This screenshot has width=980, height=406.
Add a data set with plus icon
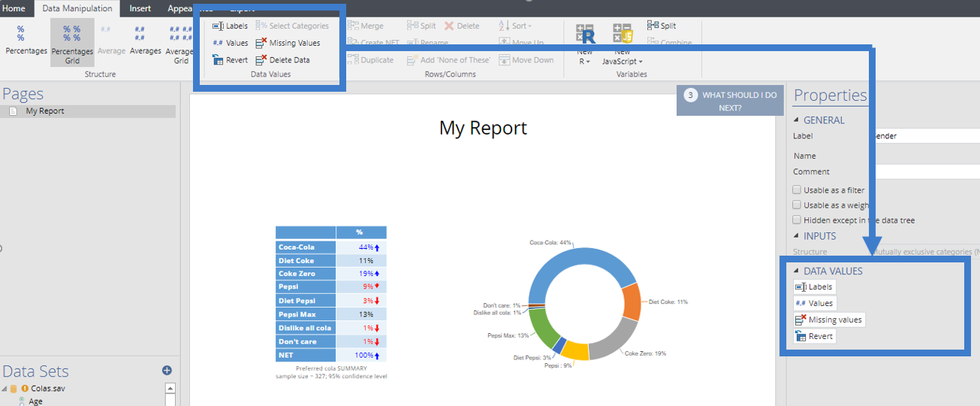pos(167,370)
